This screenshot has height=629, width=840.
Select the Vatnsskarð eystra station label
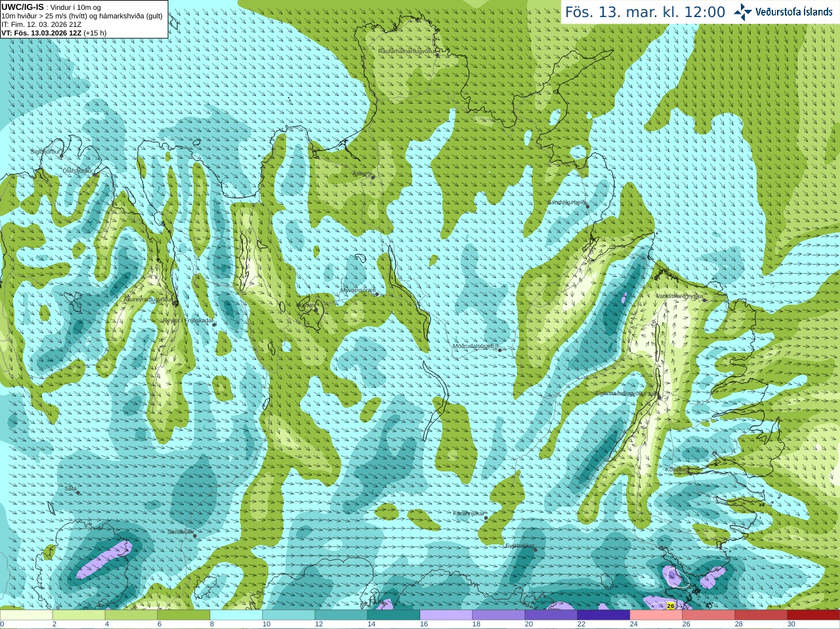click(679, 296)
